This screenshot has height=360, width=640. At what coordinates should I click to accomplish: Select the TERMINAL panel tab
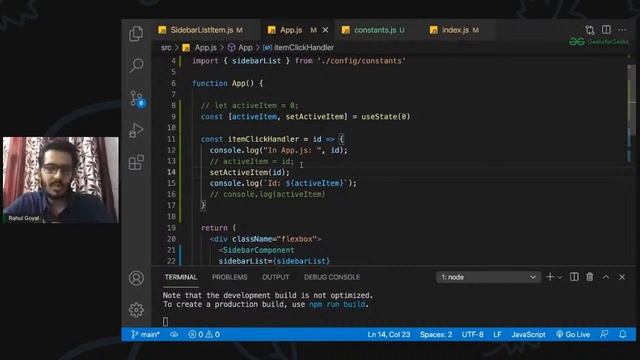pyautogui.click(x=181, y=277)
